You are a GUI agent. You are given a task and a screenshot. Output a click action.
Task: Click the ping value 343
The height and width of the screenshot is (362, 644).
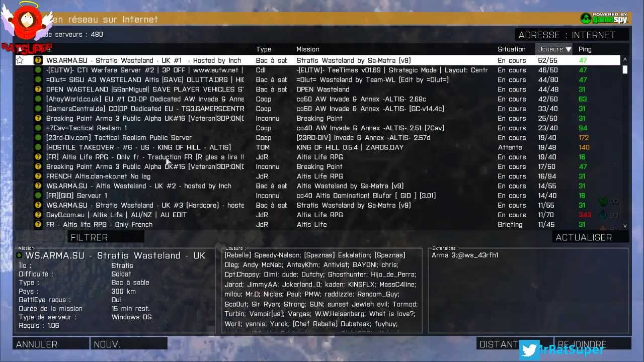tap(585, 215)
